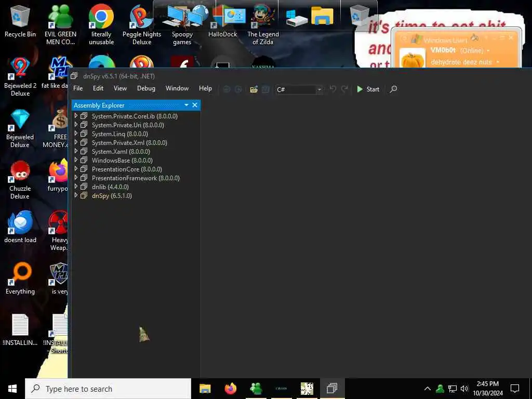The width and height of the screenshot is (532, 399).
Task: Close the Assembly Explorer panel
Action: [195, 105]
